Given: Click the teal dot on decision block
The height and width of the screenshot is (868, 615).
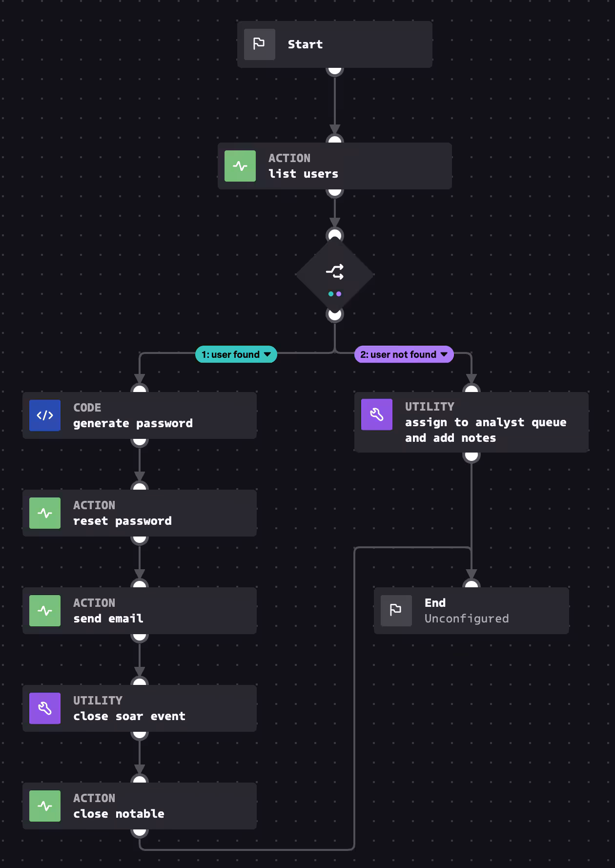Looking at the screenshot, I should (331, 294).
